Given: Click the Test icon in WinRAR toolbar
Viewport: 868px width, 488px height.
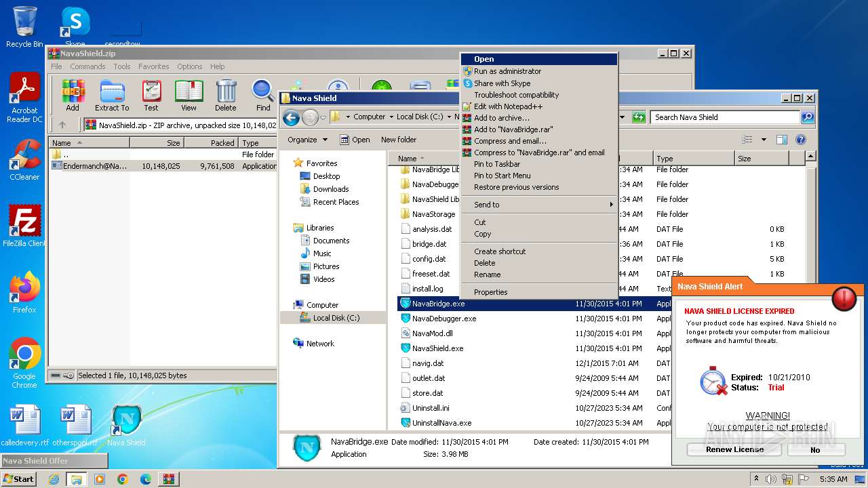Looking at the screenshot, I should (x=151, y=96).
